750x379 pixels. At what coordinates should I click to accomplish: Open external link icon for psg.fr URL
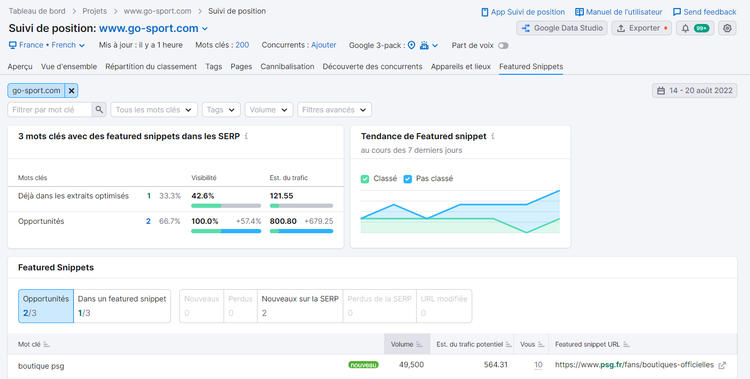click(x=722, y=365)
